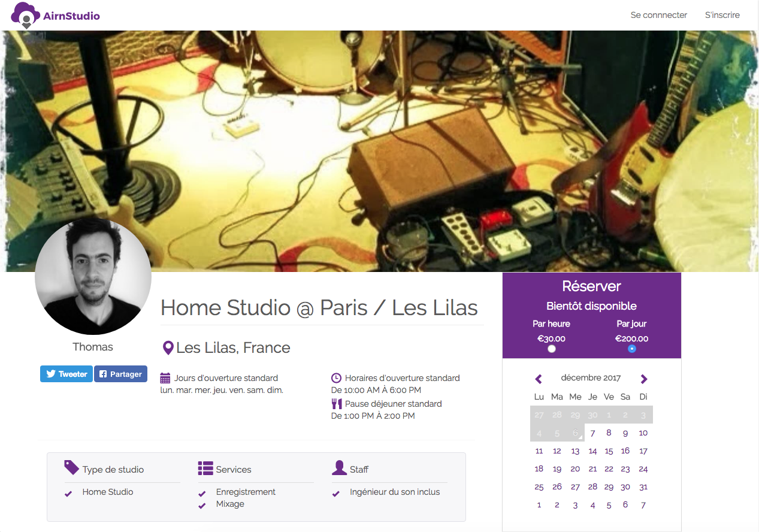This screenshot has height=532, width=759.
Task: Click the fork and knife lunch icon
Action: (336, 404)
